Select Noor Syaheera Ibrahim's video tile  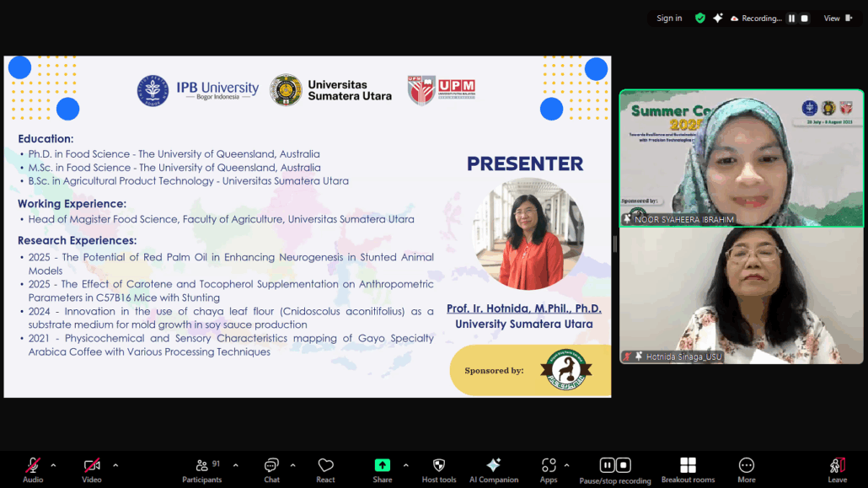coord(741,158)
